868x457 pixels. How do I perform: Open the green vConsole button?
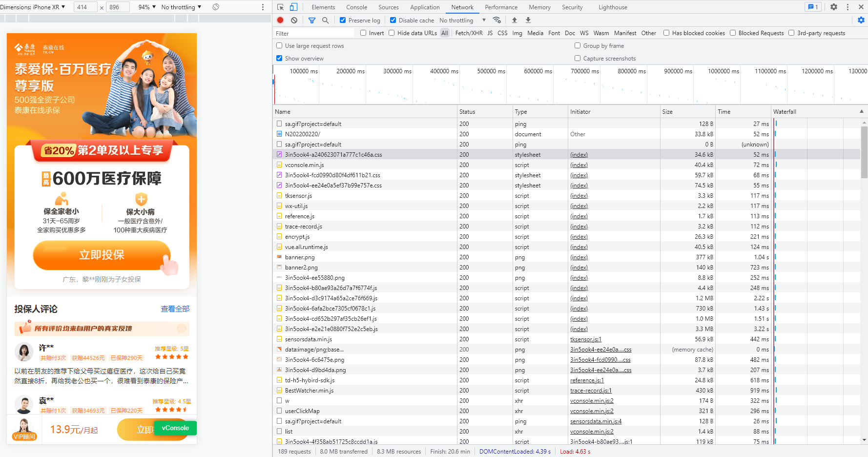[x=175, y=428]
